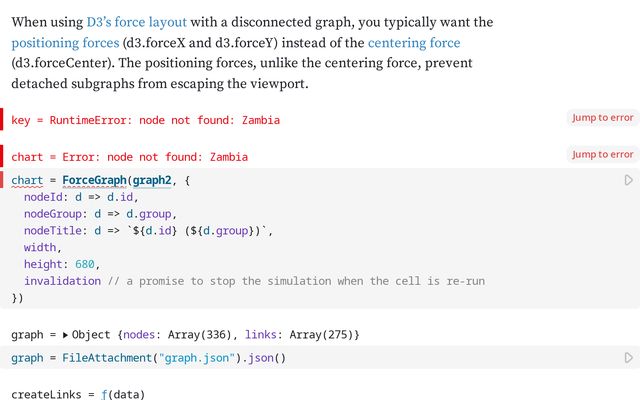Click the underlined chart variable name

coord(27,180)
